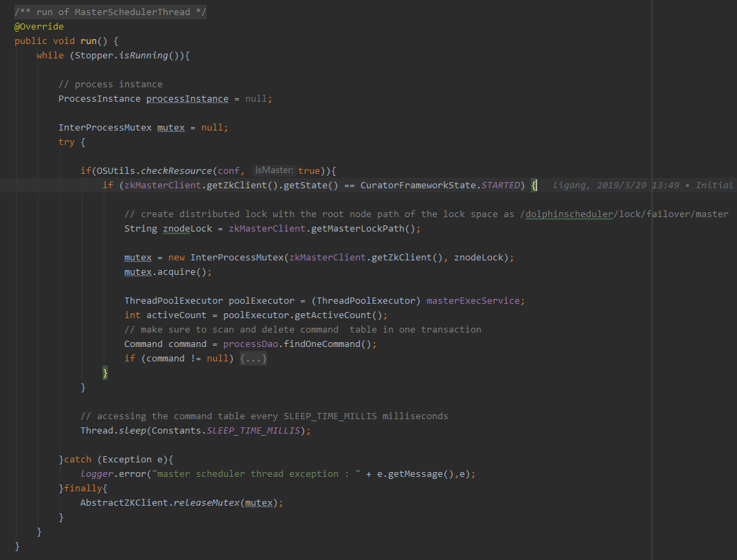Click the masterExecService field reference
Viewport: 737px width, 560px height.
pyautogui.click(x=473, y=300)
